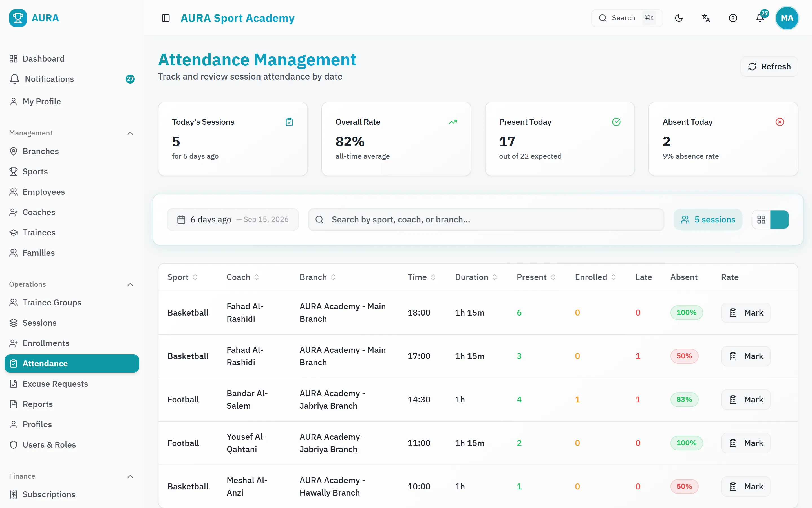Open Notifications in the sidebar
812x508 pixels.
72,79
